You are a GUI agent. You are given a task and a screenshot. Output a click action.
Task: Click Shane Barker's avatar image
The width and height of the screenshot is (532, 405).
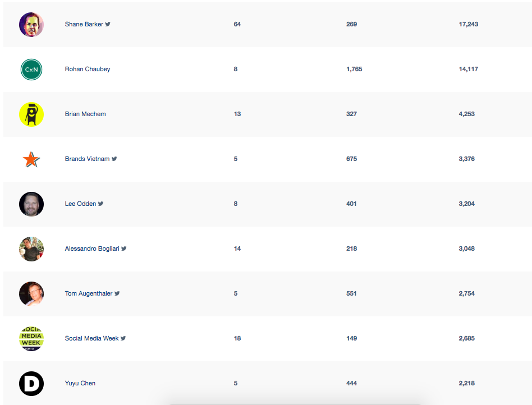pyautogui.click(x=31, y=25)
